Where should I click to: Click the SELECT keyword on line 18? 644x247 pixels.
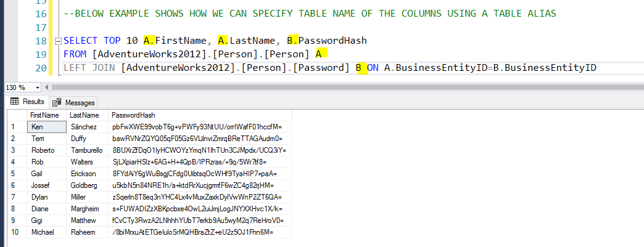(80, 41)
